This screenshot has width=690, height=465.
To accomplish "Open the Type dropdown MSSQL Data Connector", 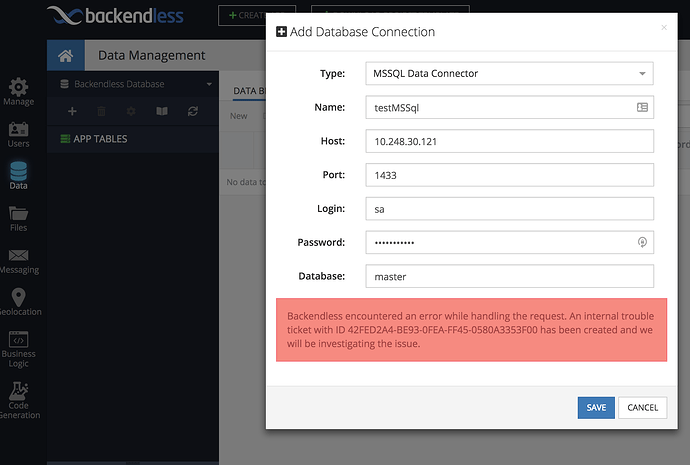I will pos(509,73).
